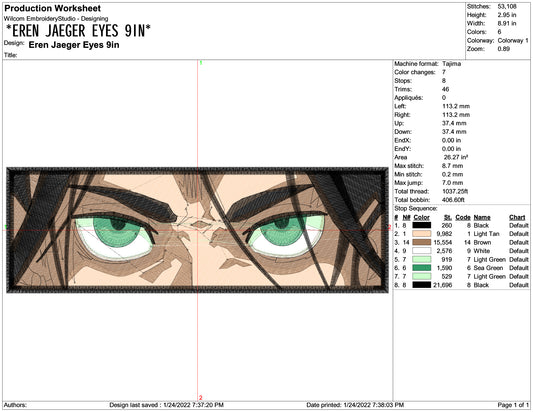This screenshot has height=412, width=533.
Task: Click the Page 1 of 1 label
Action: pyautogui.click(x=513, y=405)
